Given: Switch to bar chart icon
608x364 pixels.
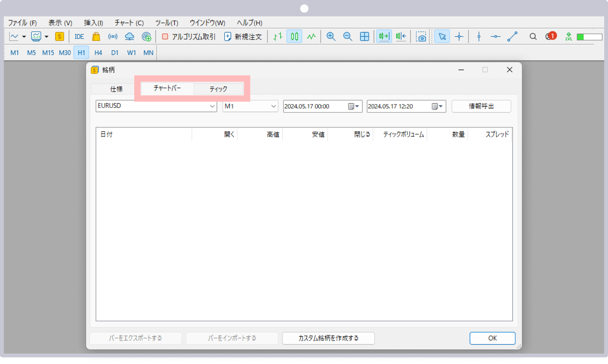Looking at the screenshot, I should click(x=277, y=37).
